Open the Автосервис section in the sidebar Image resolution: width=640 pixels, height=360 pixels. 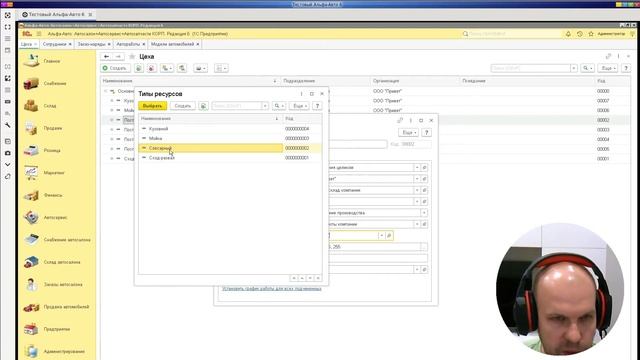pos(55,218)
